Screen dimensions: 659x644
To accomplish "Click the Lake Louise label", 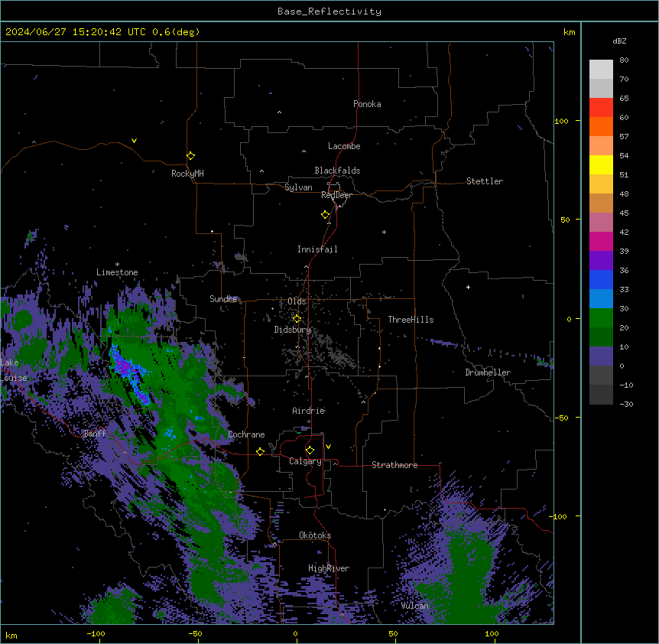I will pos(14,370).
